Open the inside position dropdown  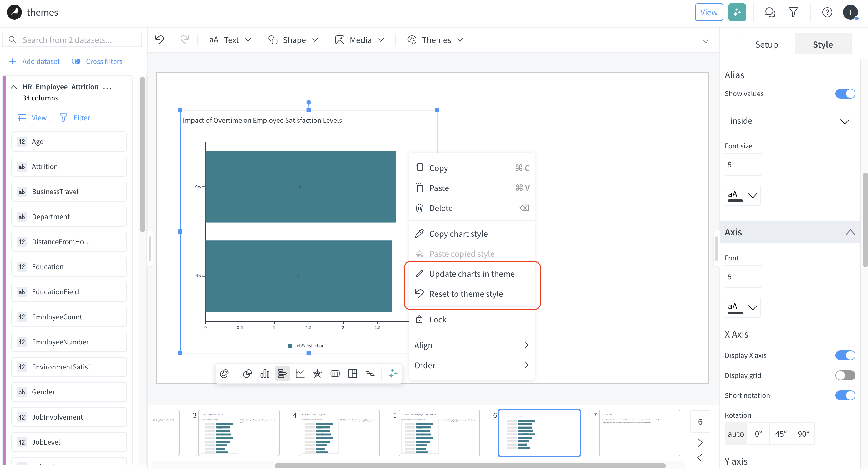[789, 120]
